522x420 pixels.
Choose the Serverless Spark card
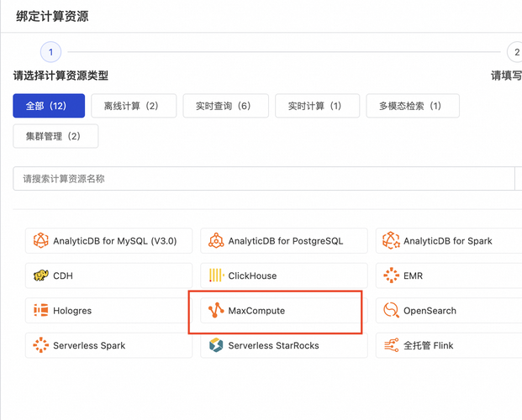pyautogui.click(x=109, y=345)
